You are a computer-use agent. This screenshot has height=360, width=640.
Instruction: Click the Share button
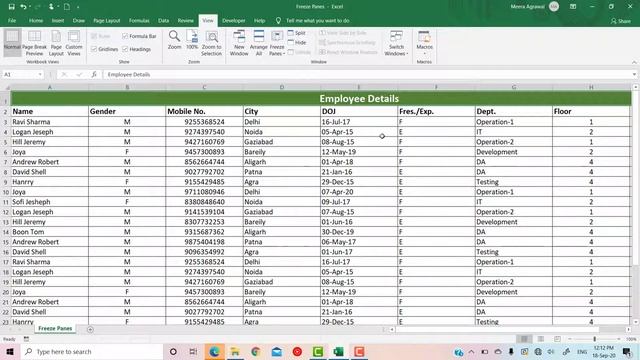(621, 21)
